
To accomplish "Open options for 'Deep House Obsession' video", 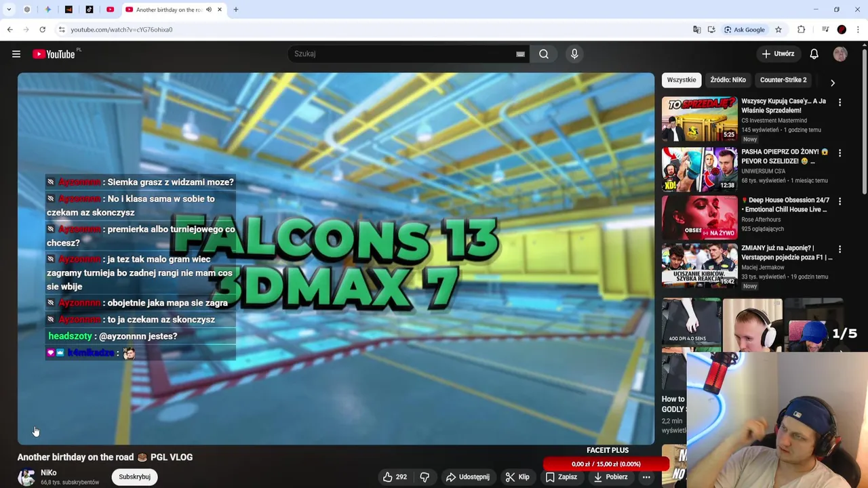I will (840, 201).
